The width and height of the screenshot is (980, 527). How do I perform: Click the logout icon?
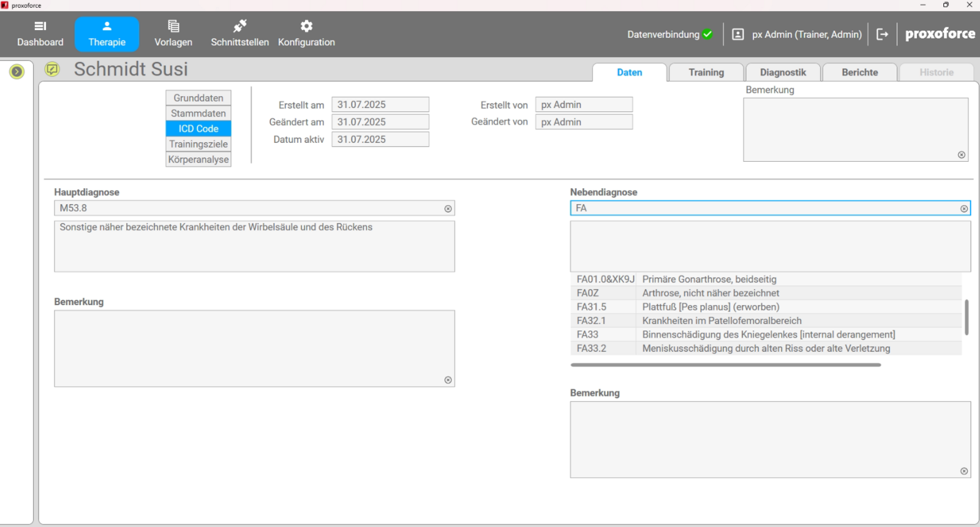pyautogui.click(x=882, y=34)
